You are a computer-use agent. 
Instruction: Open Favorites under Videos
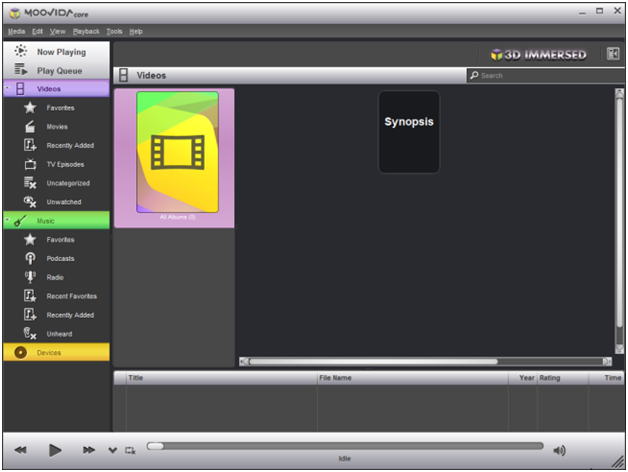click(x=56, y=107)
